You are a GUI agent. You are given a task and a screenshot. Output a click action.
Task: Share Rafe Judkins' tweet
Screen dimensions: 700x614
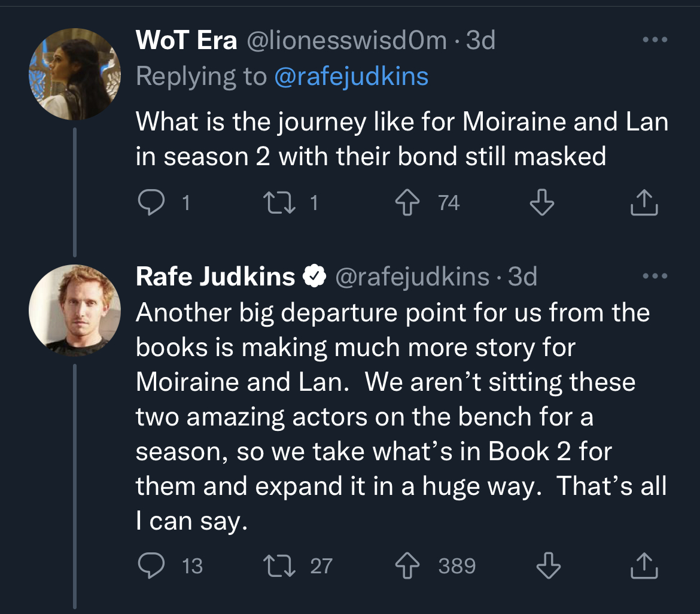(x=644, y=566)
